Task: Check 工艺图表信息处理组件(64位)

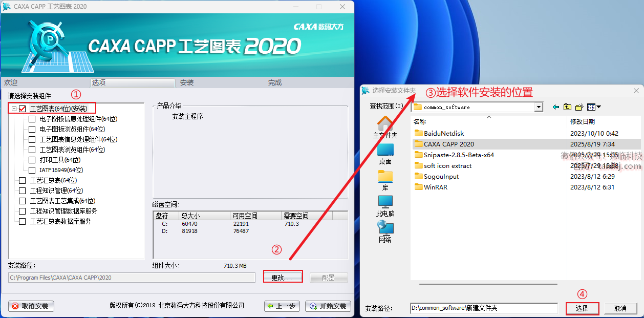Action: click(32, 139)
